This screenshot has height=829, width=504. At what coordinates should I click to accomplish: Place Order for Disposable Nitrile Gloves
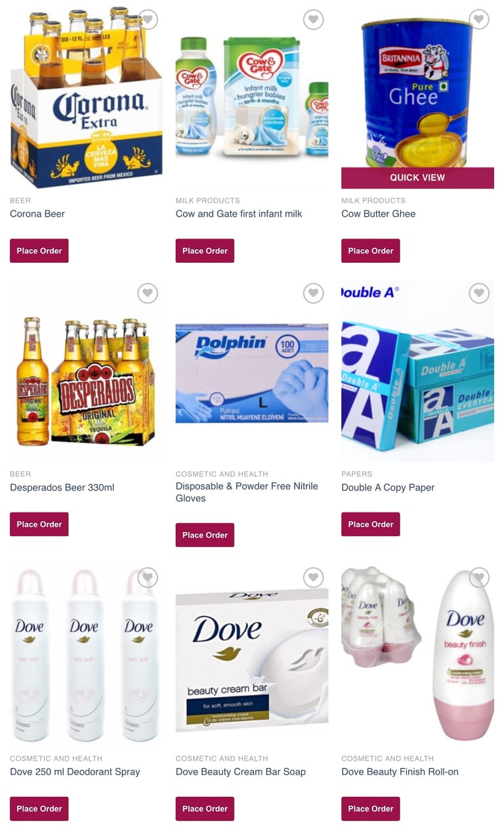click(205, 535)
